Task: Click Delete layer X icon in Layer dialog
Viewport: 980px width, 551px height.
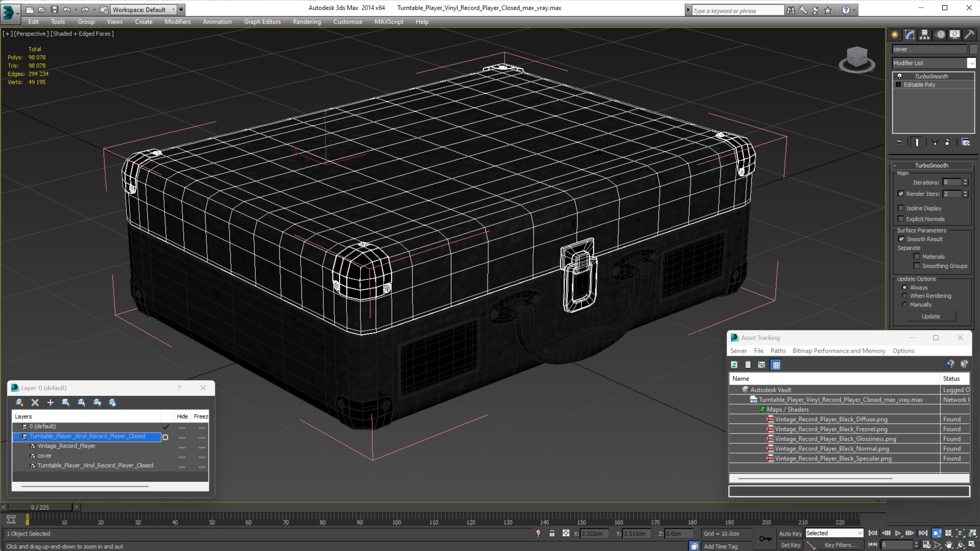Action: [x=35, y=402]
